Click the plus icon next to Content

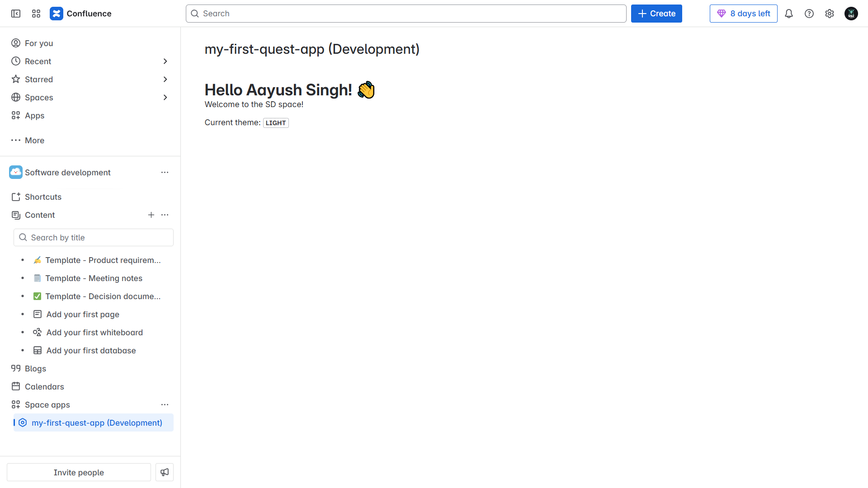pos(151,215)
